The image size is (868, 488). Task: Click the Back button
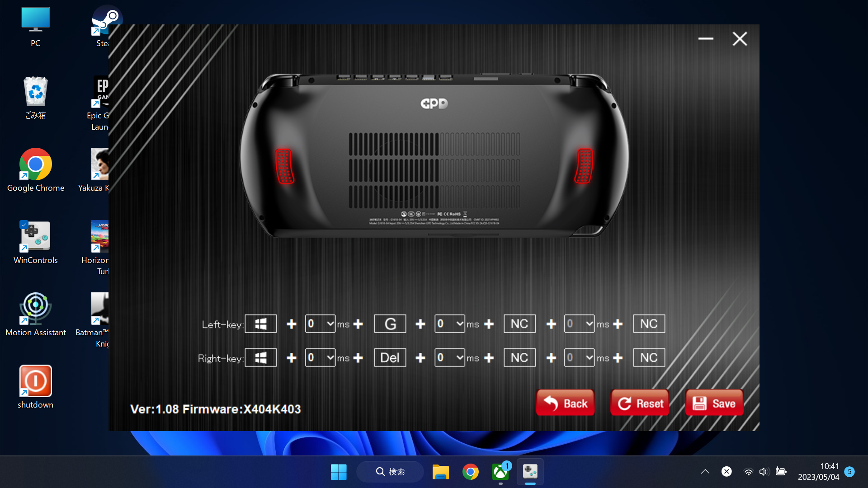point(565,403)
